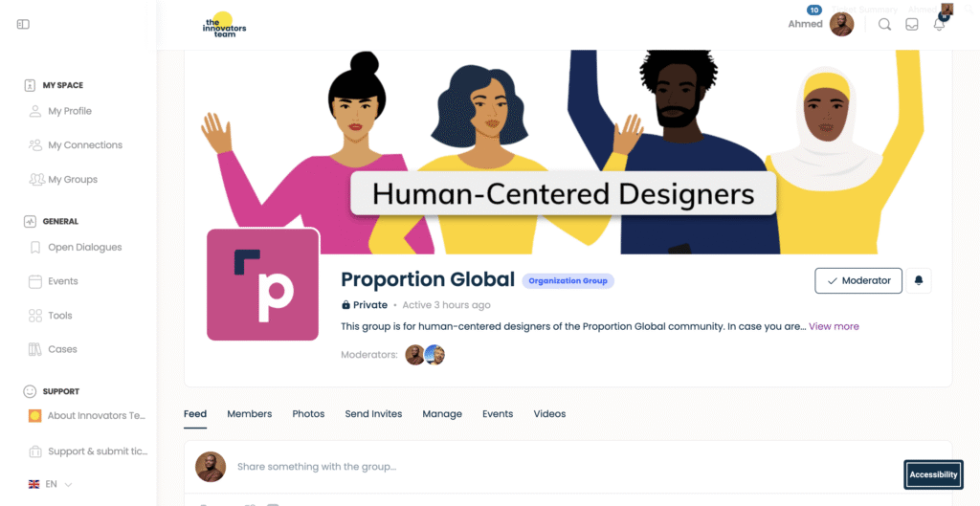Click the Moderator membership button
This screenshot has width=980, height=506.
tap(858, 281)
